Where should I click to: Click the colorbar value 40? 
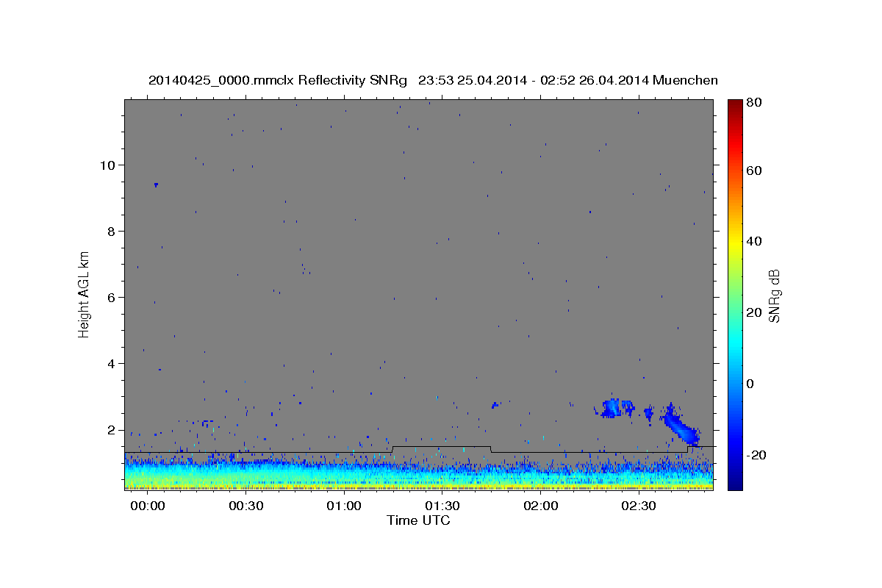coord(753,241)
